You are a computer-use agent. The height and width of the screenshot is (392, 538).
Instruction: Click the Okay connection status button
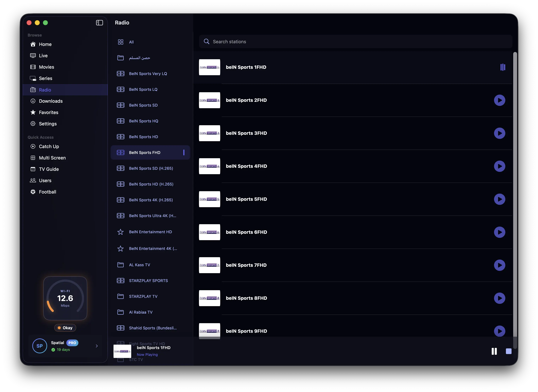65,328
